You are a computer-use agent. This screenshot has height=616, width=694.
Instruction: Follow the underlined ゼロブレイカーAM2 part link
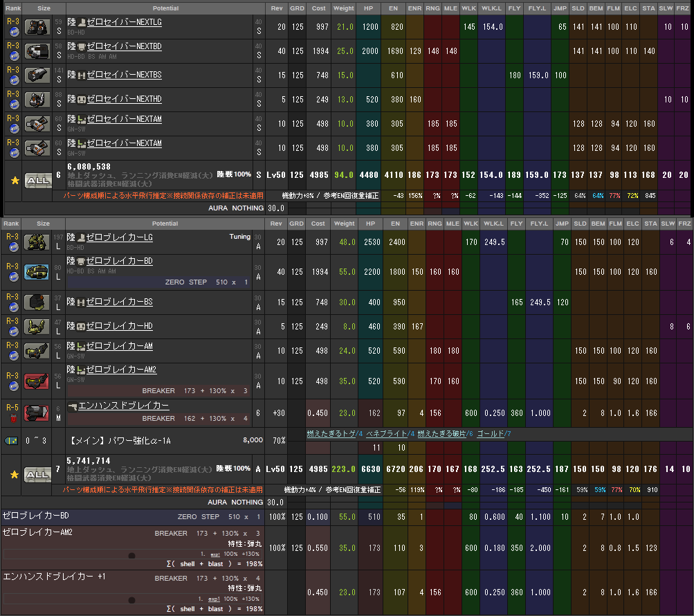[121, 370]
